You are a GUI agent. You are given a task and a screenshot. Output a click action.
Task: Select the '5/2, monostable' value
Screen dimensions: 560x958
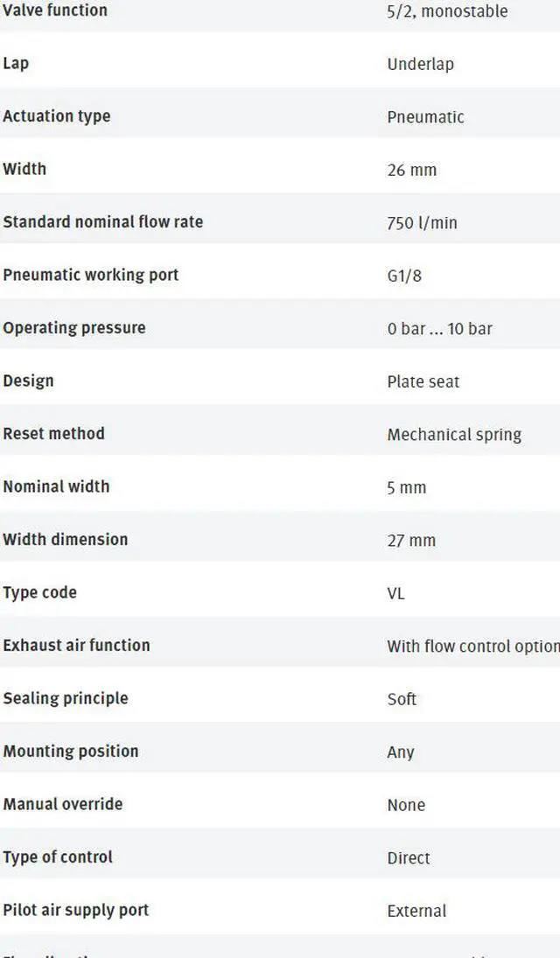point(447,11)
